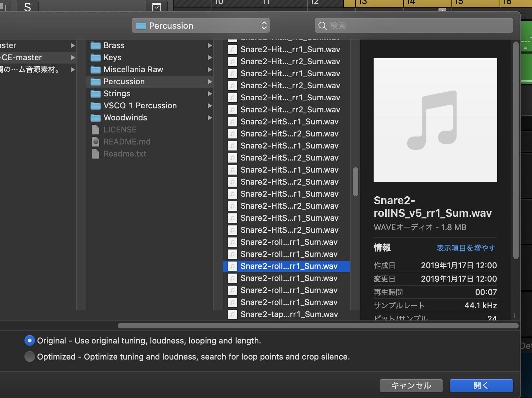Screen dimensions: 532x398
Task: Click the audio icon of Snare2-tap file
Action: pyautogui.click(x=233, y=314)
